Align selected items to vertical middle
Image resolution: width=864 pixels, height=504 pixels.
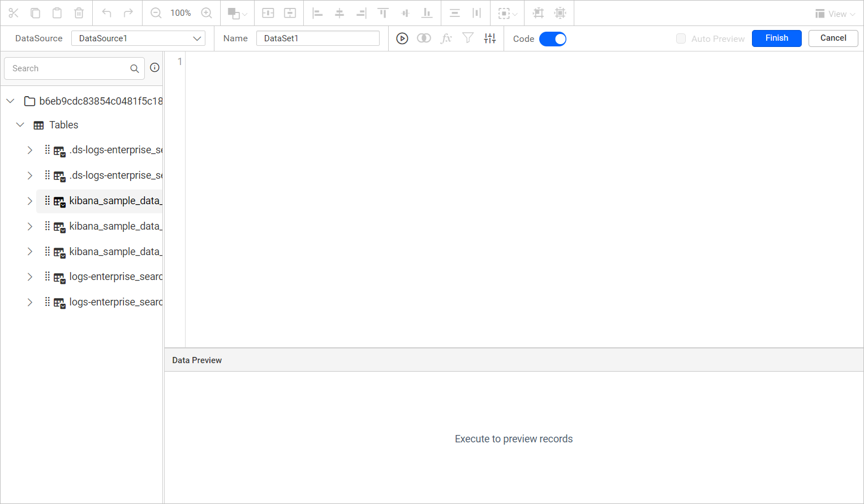(x=405, y=13)
